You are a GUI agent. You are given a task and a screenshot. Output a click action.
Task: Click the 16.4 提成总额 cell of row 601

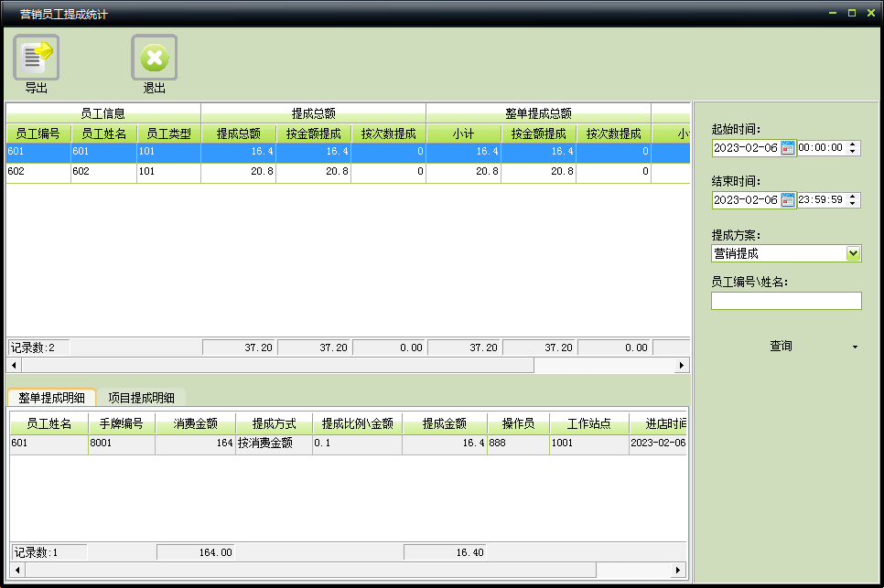tap(239, 152)
